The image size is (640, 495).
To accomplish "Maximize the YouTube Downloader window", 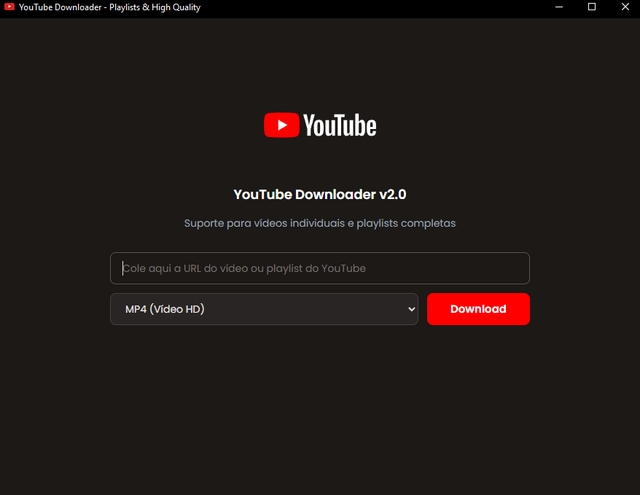I will (592, 7).
